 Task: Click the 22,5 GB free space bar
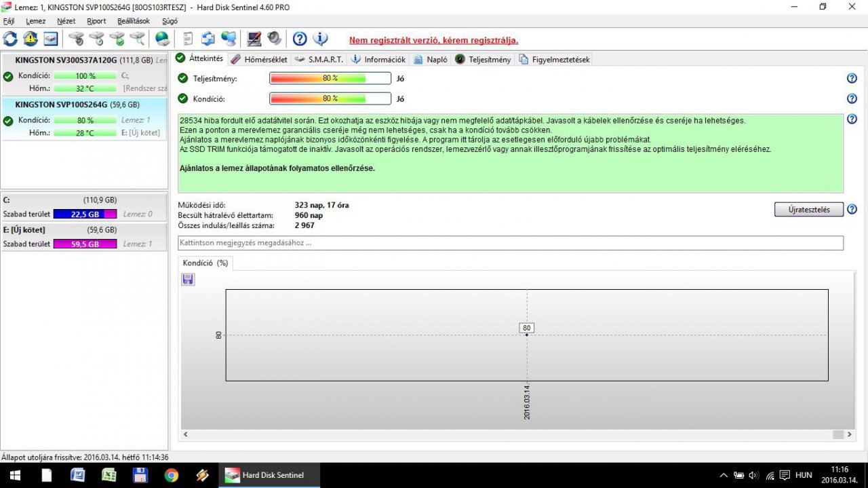tap(85, 214)
